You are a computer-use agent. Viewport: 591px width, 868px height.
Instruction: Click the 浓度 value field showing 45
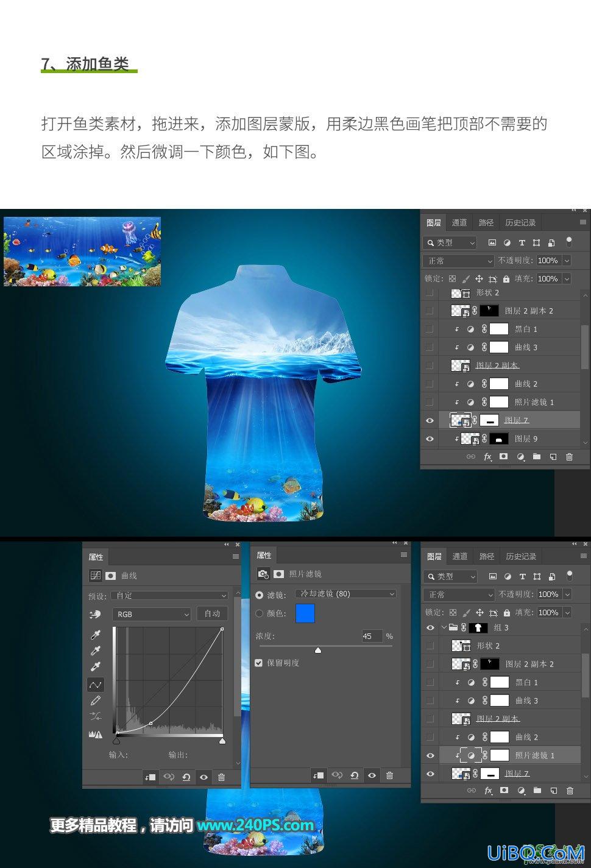point(372,636)
